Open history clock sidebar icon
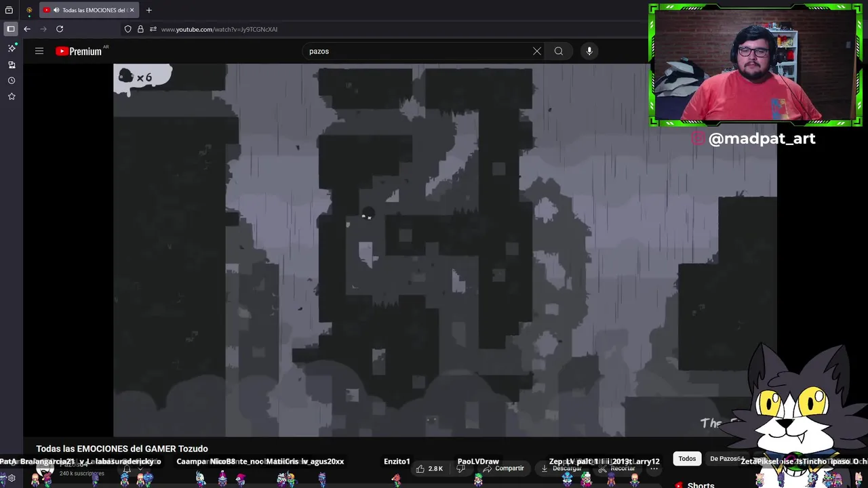The height and width of the screenshot is (488, 868). 12,80
